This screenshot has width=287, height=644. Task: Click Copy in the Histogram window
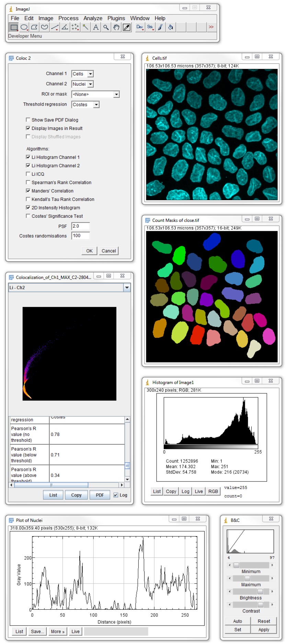click(171, 491)
